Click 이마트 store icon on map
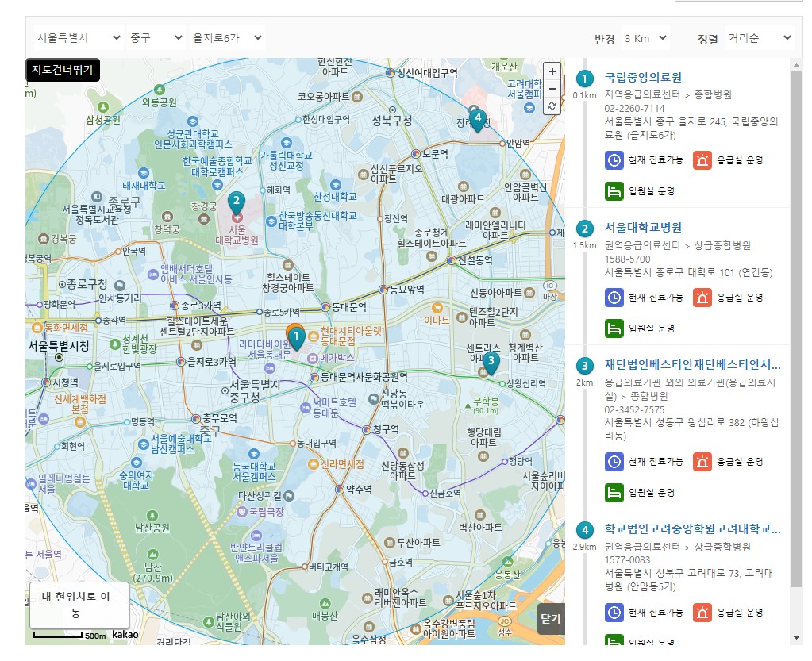This screenshot has height=661, width=812. point(437,308)
